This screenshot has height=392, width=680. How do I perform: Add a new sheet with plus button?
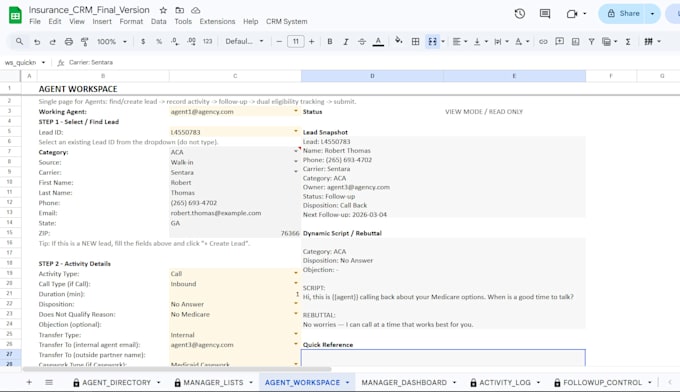coord(29,382)
